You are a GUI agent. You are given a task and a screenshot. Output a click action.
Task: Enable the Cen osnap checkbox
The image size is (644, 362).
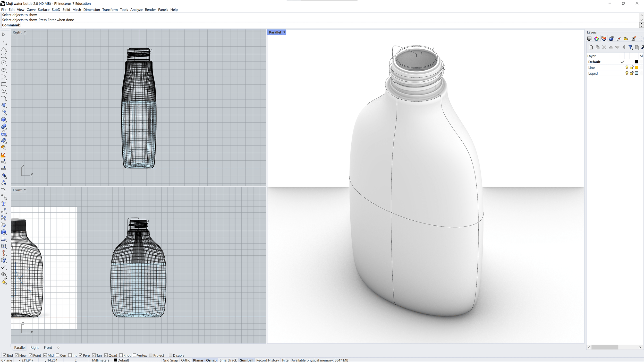(x=58, y=355)
